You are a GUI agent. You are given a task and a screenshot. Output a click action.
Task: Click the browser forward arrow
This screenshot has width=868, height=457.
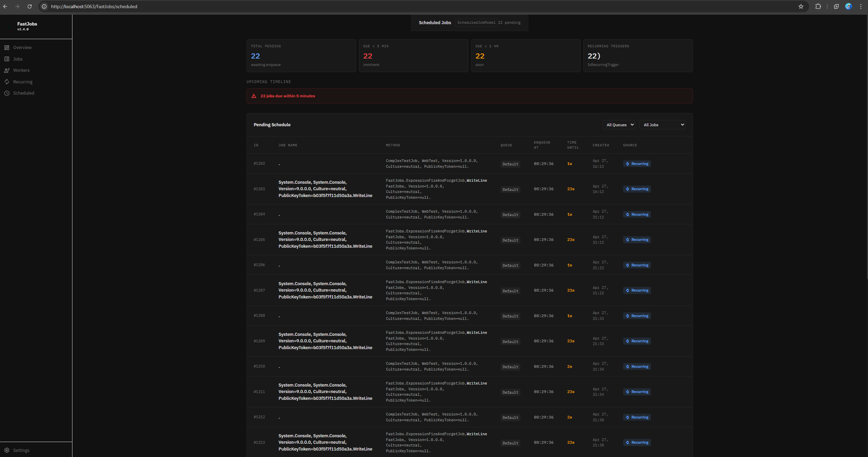tap(17, 6)
